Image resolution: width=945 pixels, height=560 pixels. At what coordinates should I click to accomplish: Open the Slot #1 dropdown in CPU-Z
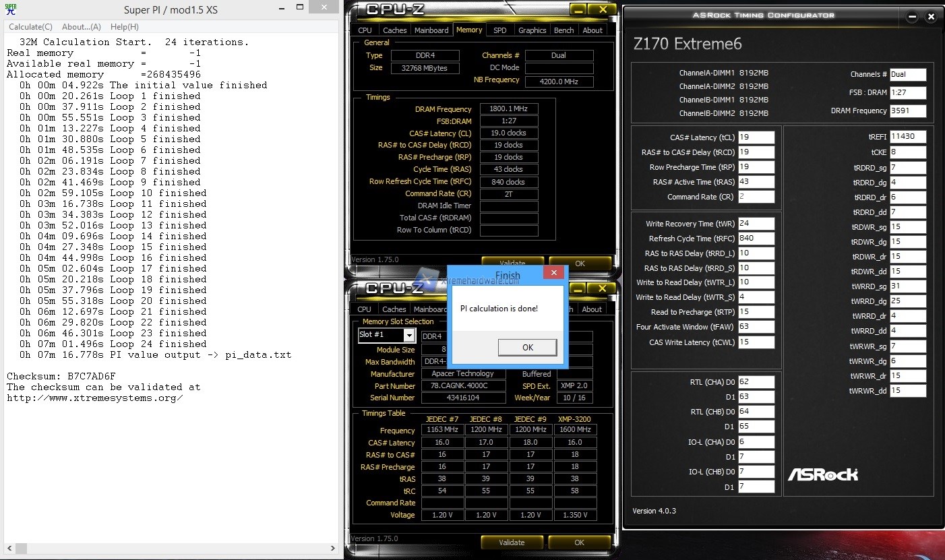pyautogui.click(x=408, y=336)
